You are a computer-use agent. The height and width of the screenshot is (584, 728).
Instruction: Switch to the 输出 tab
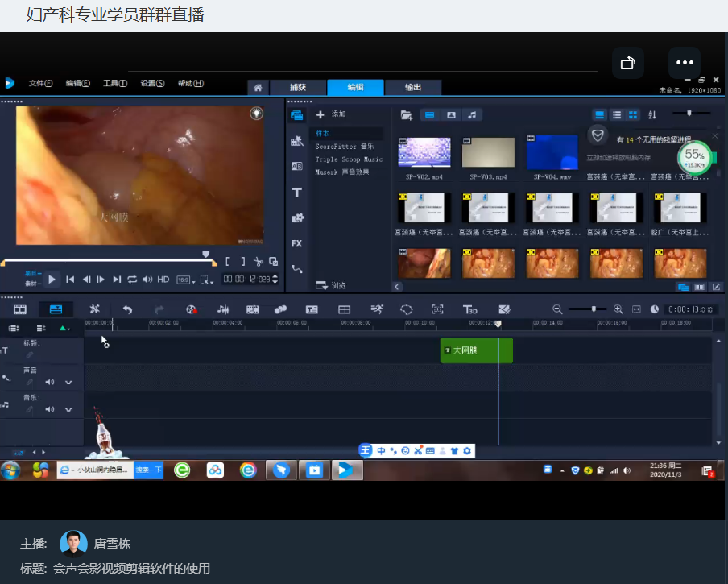click(413, 87)
